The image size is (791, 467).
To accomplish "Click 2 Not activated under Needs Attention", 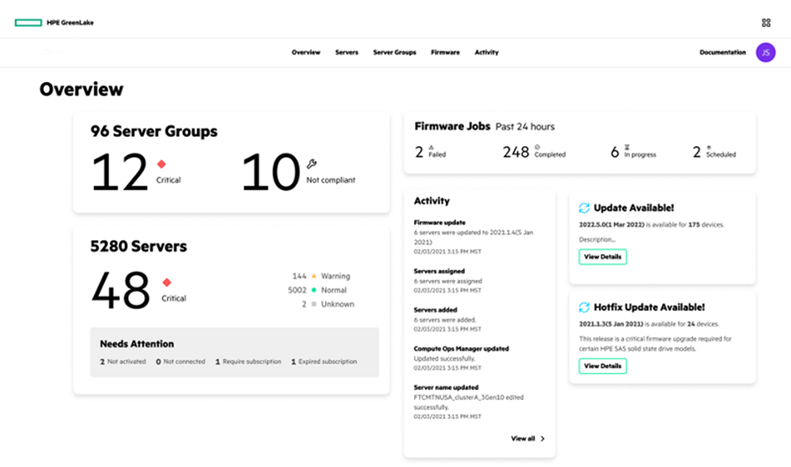I will click(x=123, y=362).
